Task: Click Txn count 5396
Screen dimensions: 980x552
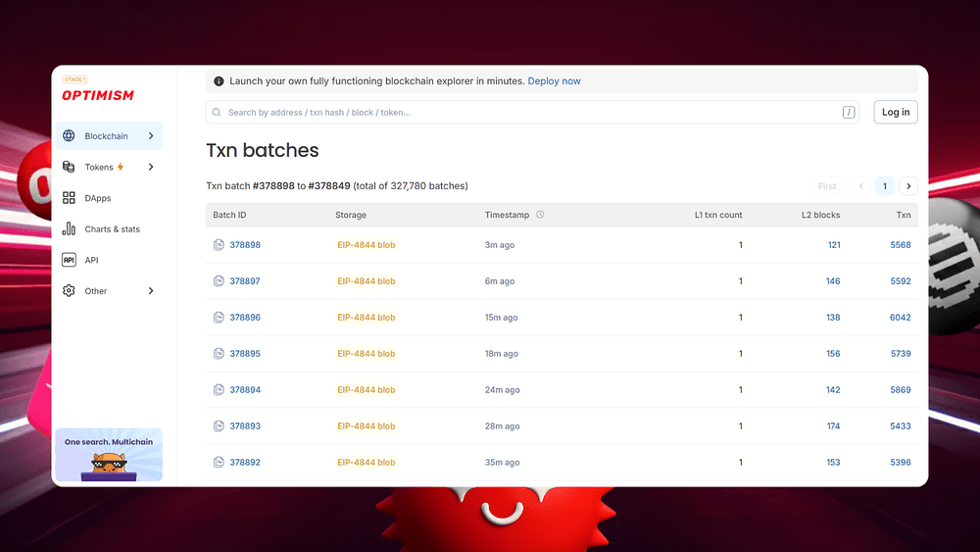Action: 901,463
